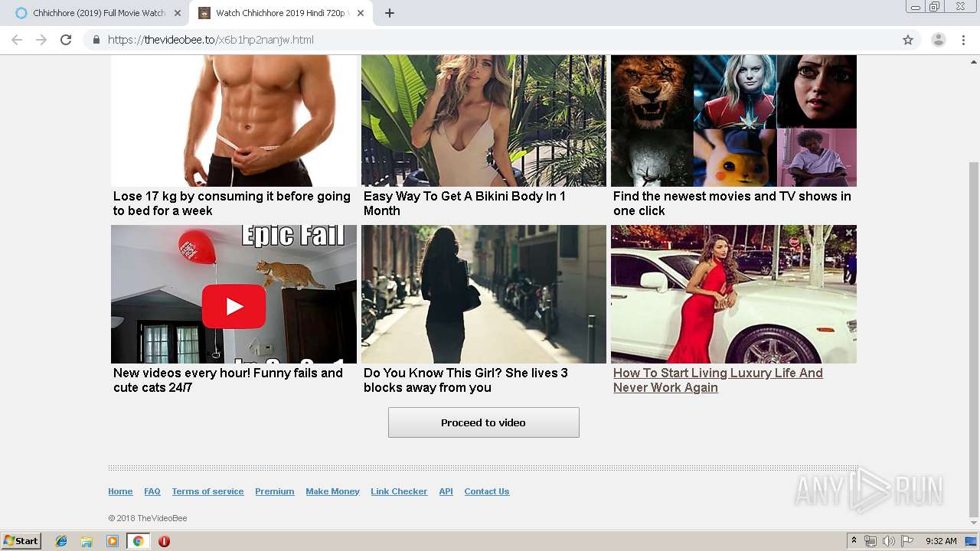Open the red dress luxury car ad thumbnail
The image size is (980, 551).
[x=733, y=294]
